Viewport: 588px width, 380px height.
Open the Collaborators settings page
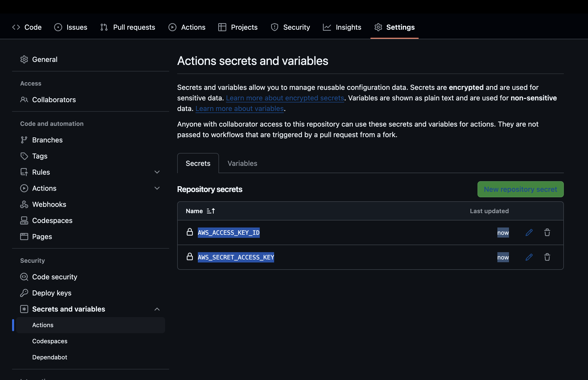[54, 100]
